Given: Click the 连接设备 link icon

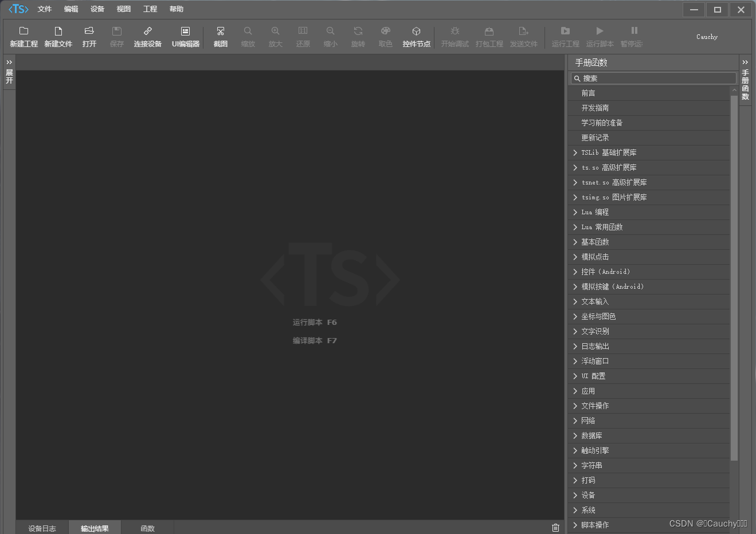Looking at the screenshot, I should (147, 31).
